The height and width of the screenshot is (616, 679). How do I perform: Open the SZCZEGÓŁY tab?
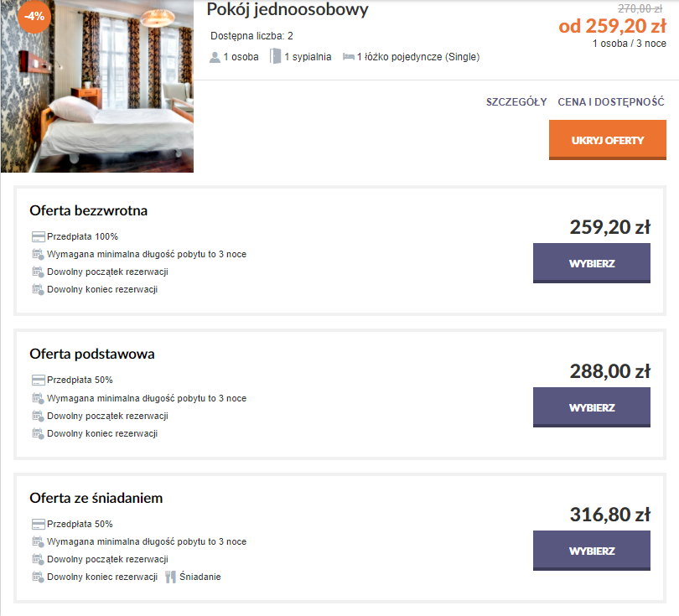coord(516,102)
